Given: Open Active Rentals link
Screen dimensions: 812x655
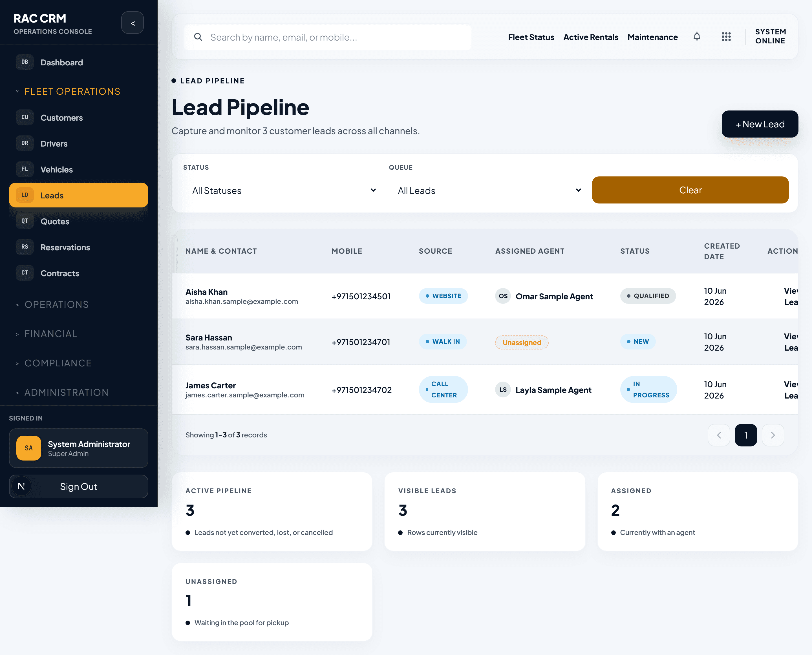Looking at the screenshot, I should click(591, 37).
